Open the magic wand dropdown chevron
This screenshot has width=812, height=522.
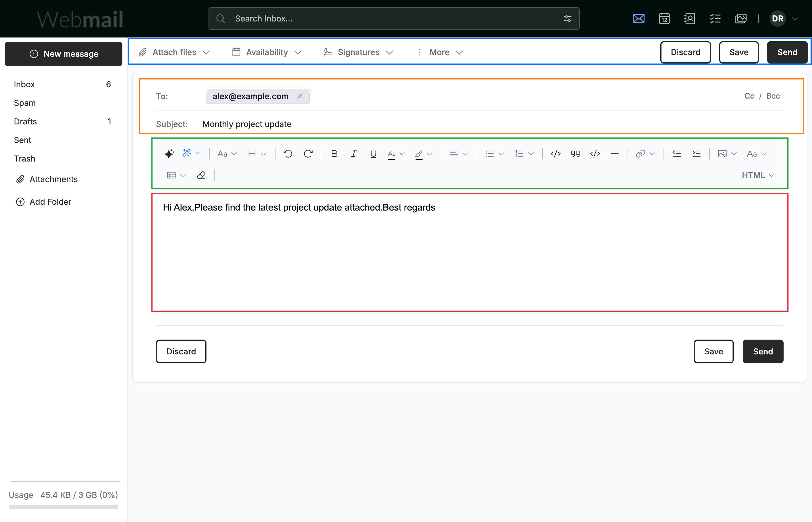(x=198, y=153)
